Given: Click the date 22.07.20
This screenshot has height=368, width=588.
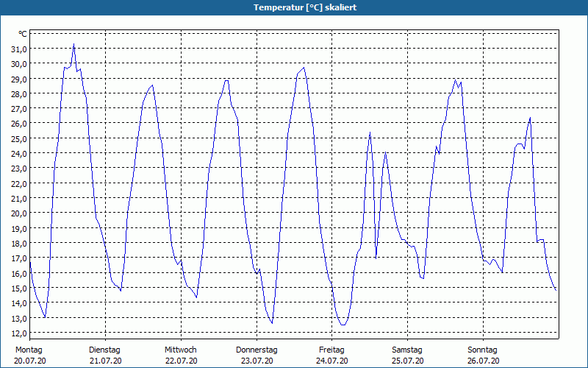Looking at the screenshot, I should click(181, 361).
